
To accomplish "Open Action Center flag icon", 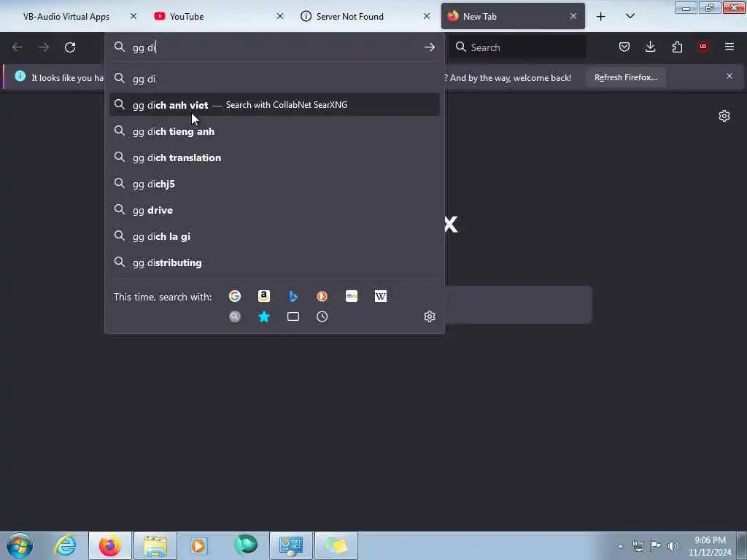I will pos(656,546).
